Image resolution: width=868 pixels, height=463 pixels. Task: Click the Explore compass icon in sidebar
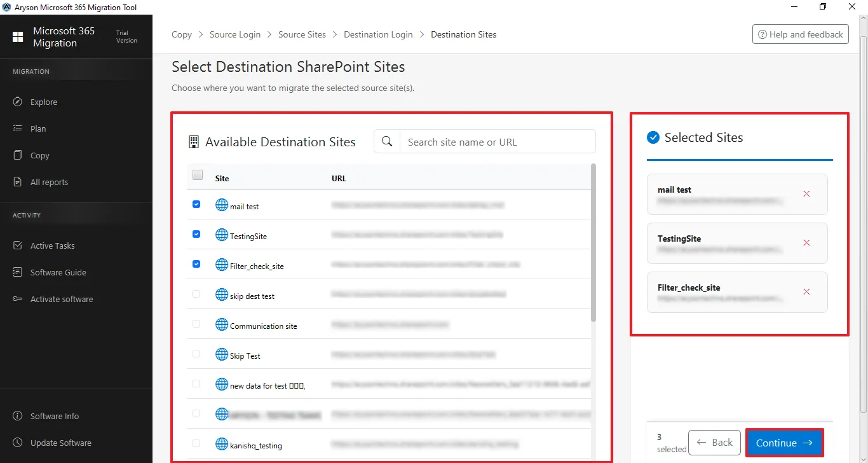click(18, 102)
